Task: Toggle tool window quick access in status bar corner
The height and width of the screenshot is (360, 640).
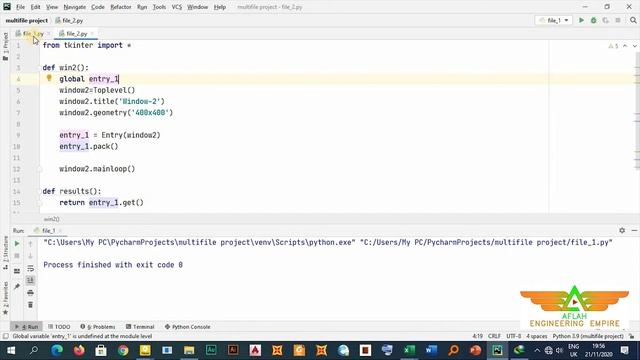Action: (5, 336)
